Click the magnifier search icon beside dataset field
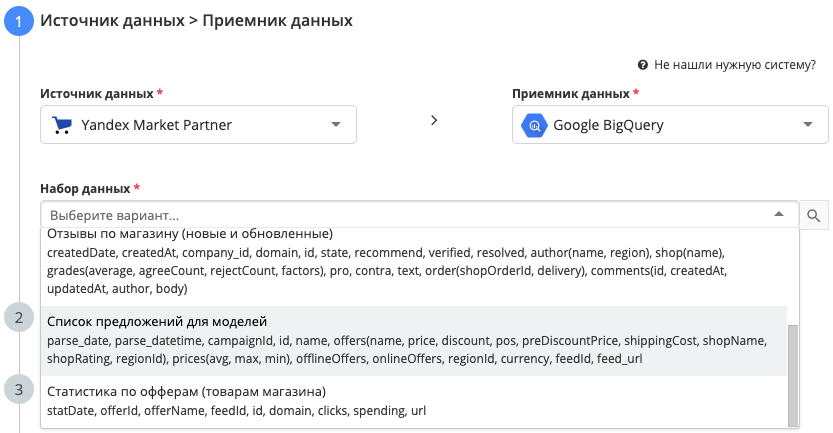833x433 pixels. click(x=814, y=215)
